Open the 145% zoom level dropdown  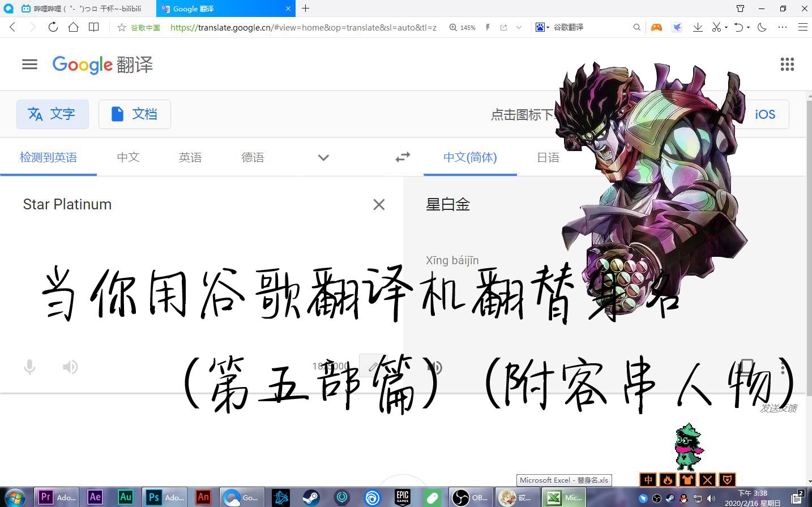coord(463,27)
